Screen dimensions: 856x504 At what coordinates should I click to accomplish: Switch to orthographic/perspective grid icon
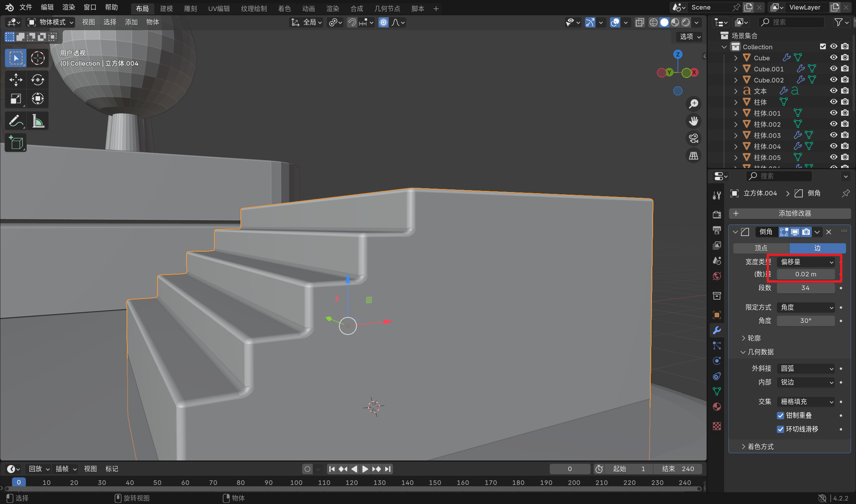[x=693, y=156]
